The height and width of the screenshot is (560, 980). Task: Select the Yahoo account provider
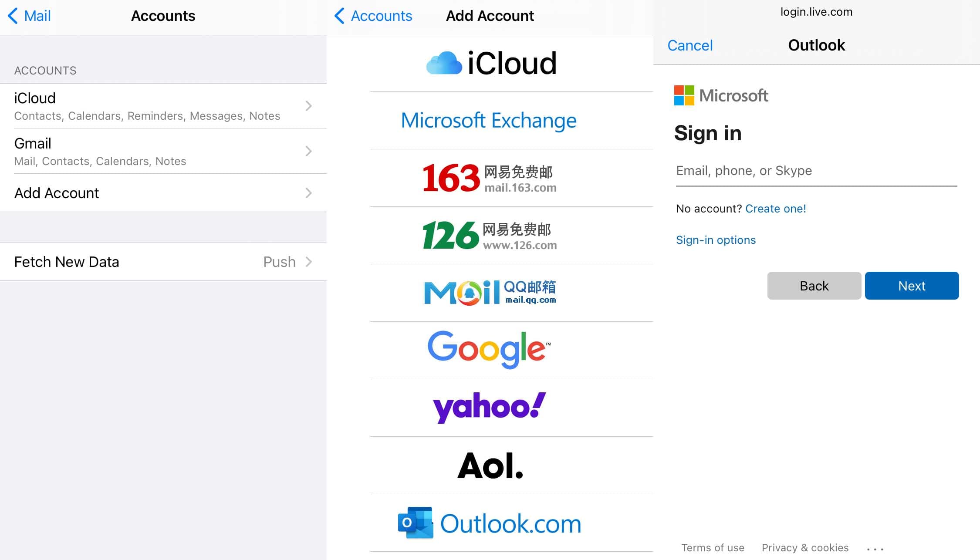click(489, 408)
